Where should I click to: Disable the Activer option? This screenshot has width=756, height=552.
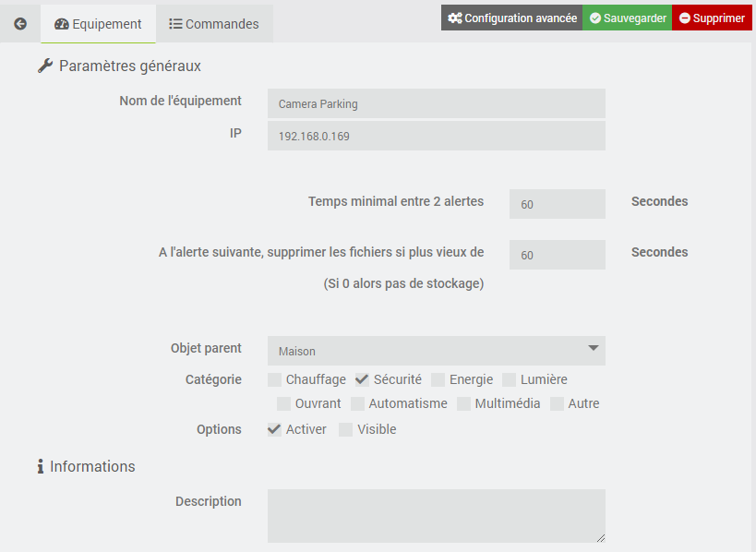pyautogui.click(x=275, y=429)
